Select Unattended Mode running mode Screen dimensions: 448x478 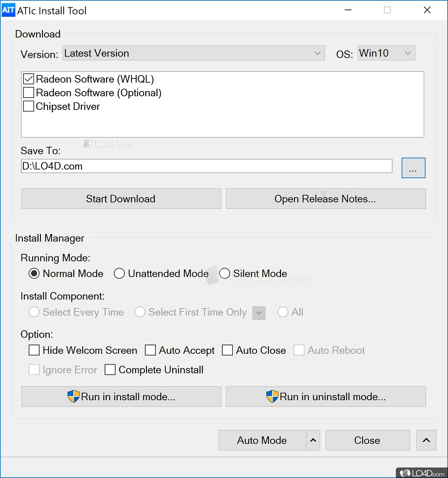[119, 273]
